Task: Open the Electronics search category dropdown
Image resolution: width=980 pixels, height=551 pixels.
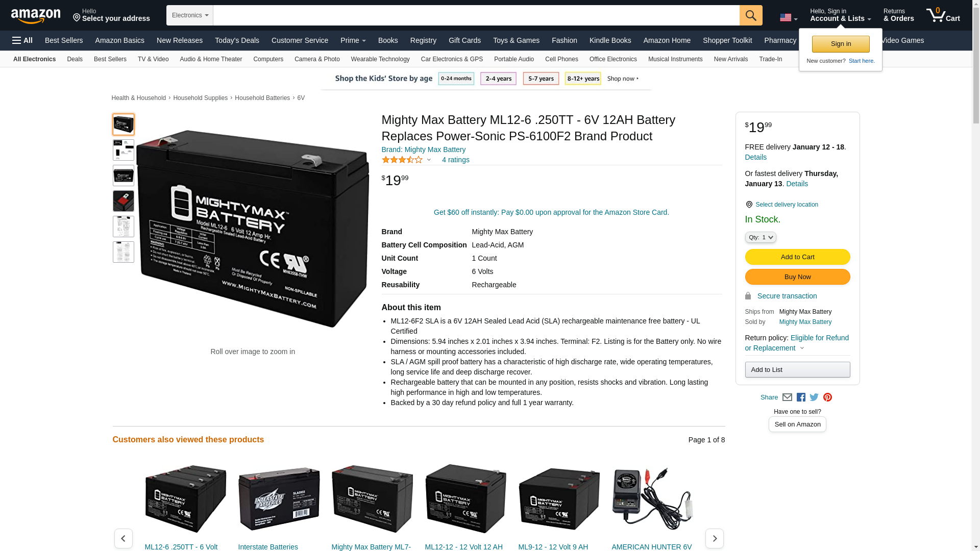Action: click(190, 15)
